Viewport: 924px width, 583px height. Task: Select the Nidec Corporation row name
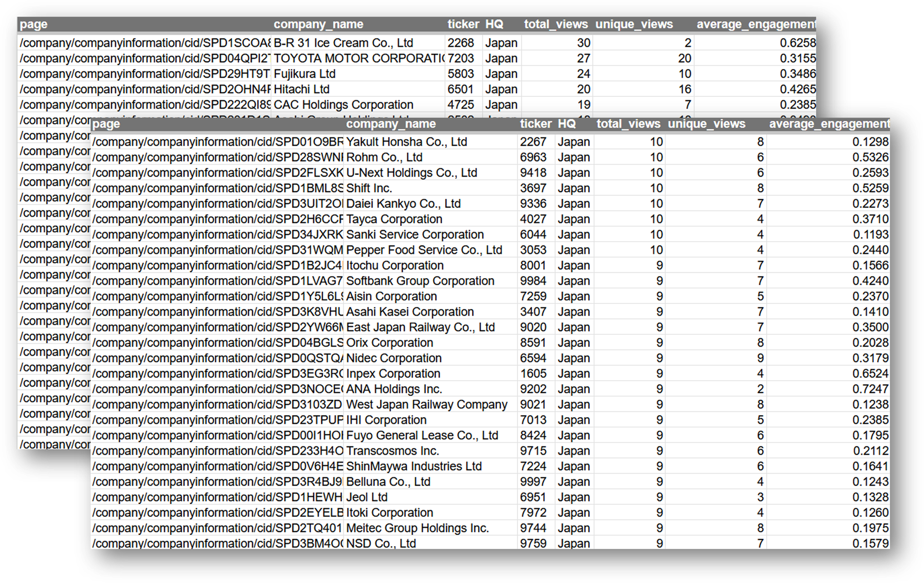[394, 358]
